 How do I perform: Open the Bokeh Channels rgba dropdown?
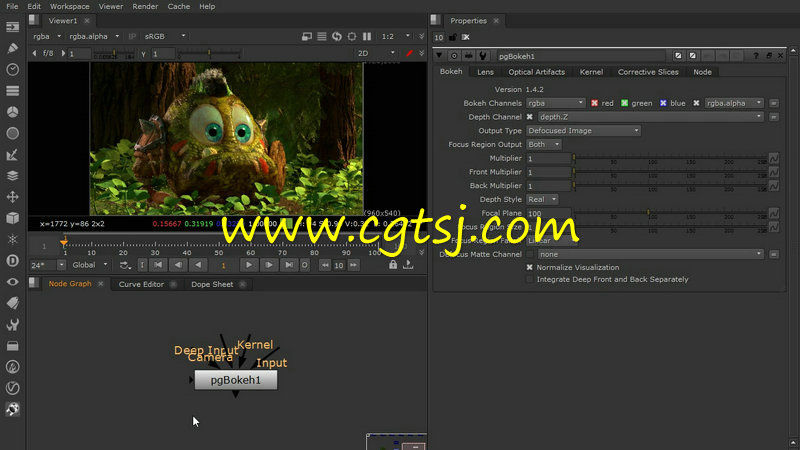[x=556, y=103]
